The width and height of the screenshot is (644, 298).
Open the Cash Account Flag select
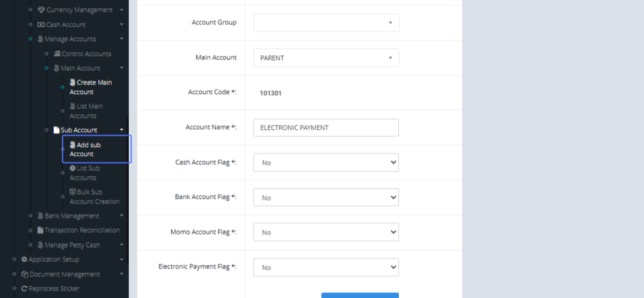click(326, 162)
